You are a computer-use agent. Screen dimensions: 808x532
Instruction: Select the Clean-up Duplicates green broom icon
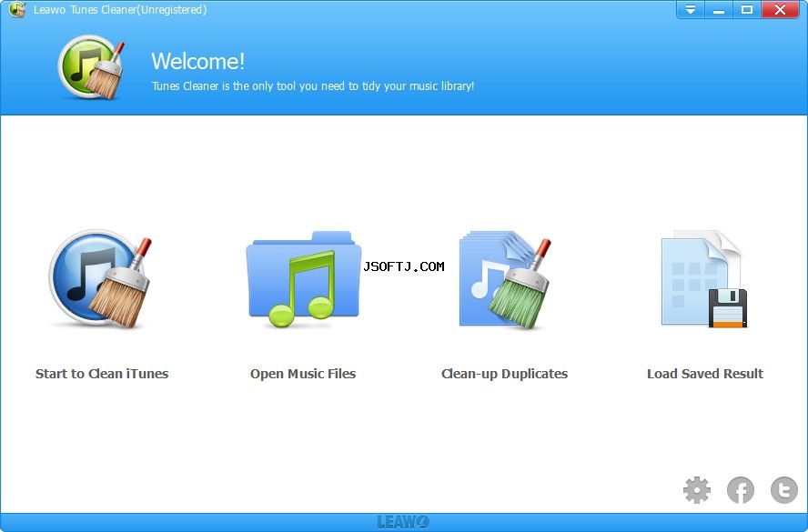tap(505, 280)
